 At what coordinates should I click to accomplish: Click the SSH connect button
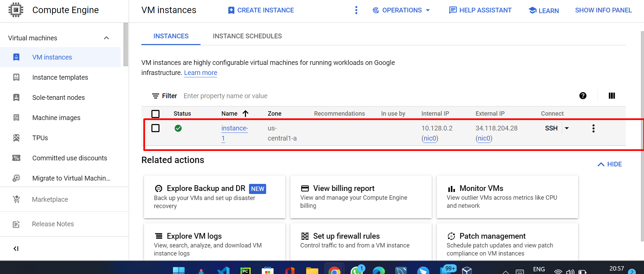551,128
